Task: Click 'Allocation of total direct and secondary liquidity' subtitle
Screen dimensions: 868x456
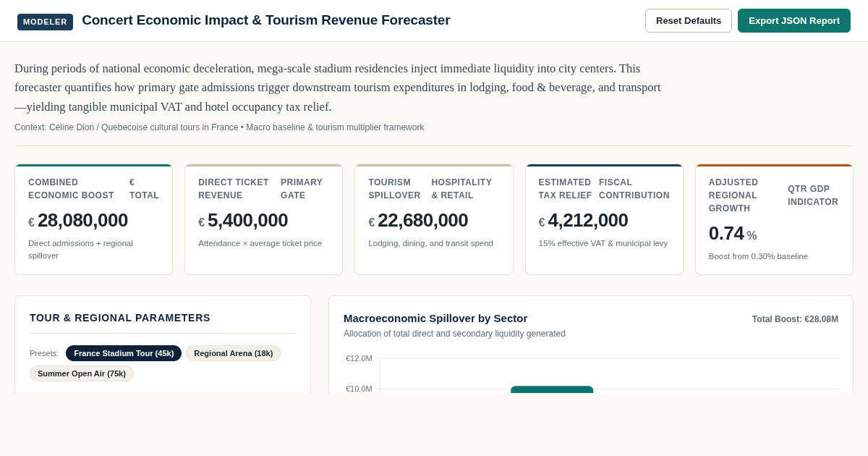Action: 454,334
